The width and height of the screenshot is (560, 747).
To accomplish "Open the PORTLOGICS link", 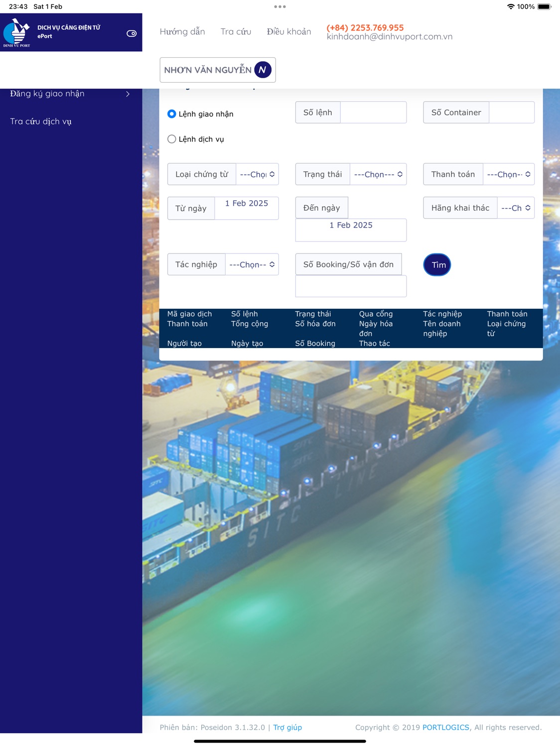I will pyautogui.click(x=446, y=727).
